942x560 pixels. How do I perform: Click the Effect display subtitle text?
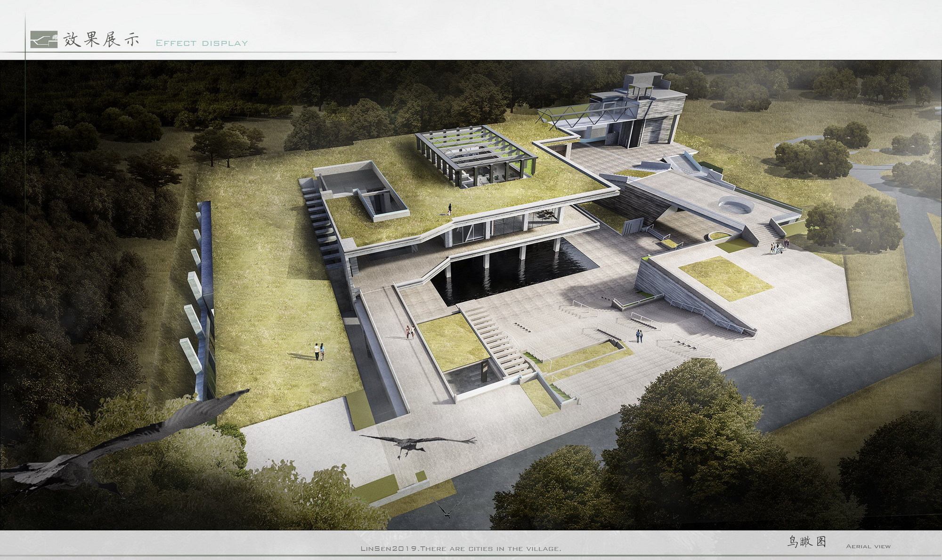coord(202,43)
